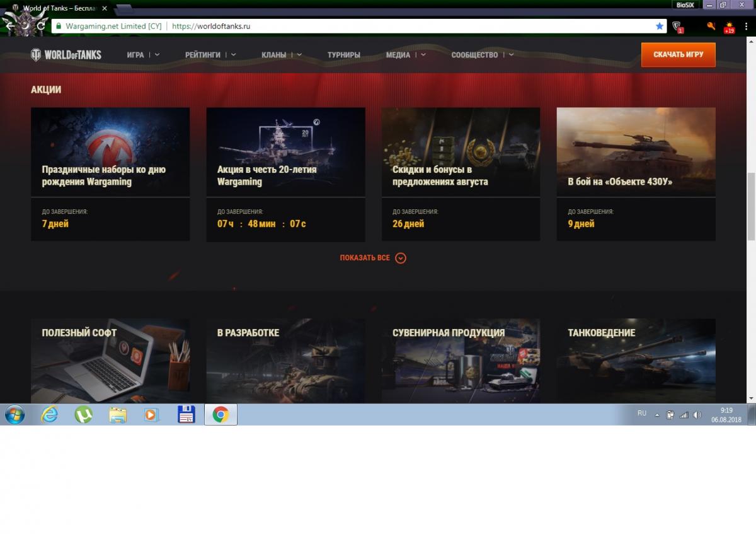756x534 pixels.
Task: Open the volume control in system tray
Action: pyautogui.click(x=697, y=415)
